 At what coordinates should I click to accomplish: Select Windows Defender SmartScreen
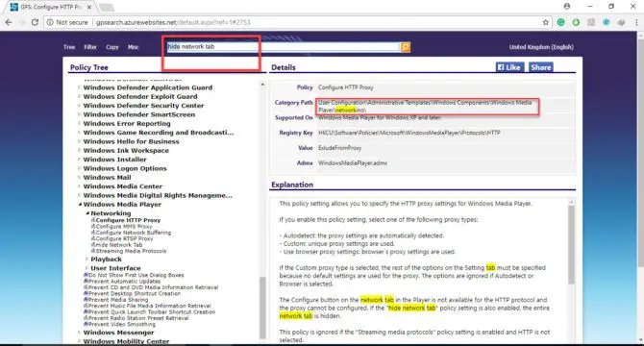pos(138,114)
